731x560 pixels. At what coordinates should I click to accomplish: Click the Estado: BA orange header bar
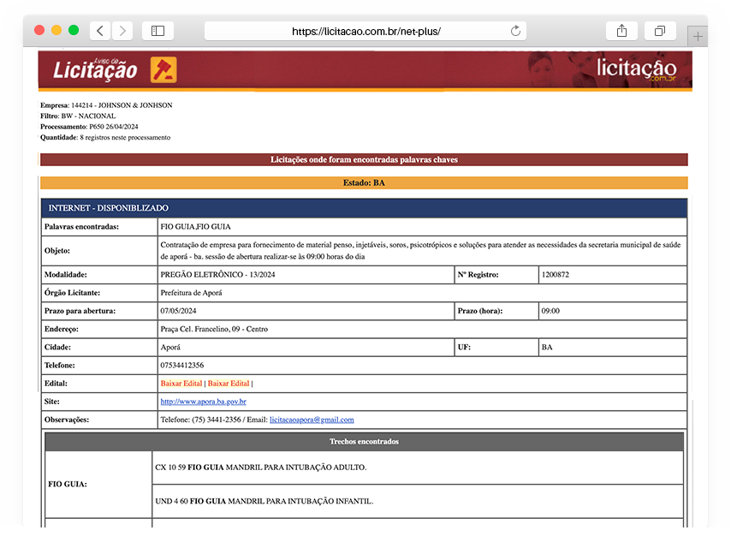click(x=364, y=182)
